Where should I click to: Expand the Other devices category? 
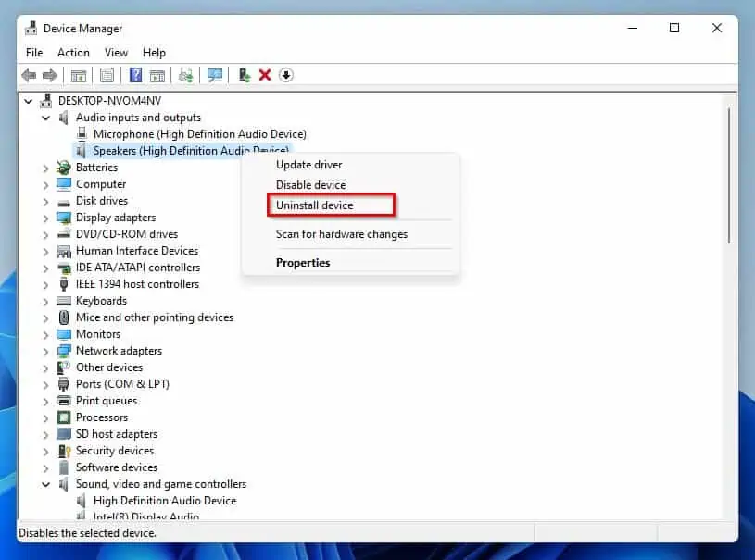point(45,368)
